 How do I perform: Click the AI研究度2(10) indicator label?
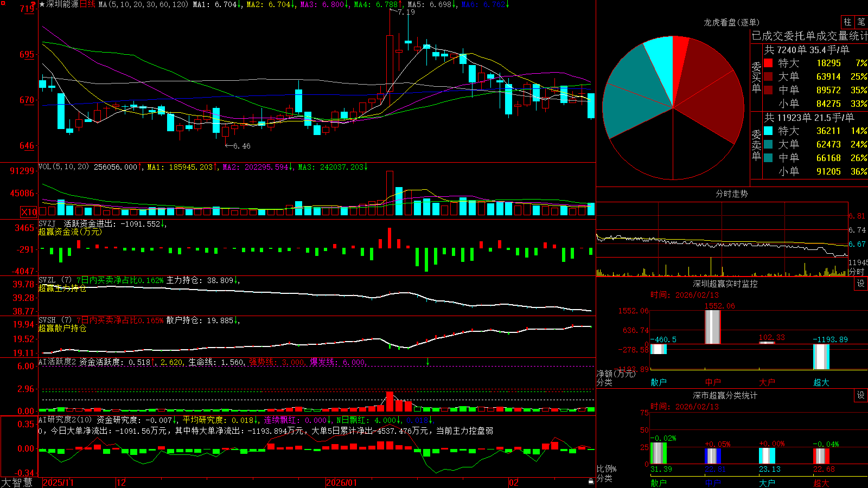(x=65, y=420)
